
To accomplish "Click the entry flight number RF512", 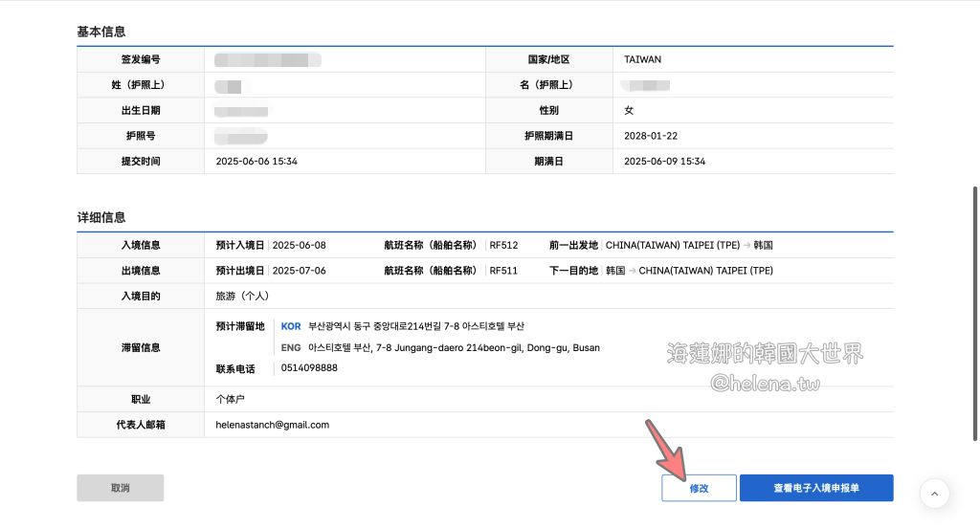I will [x=503, y=245].
